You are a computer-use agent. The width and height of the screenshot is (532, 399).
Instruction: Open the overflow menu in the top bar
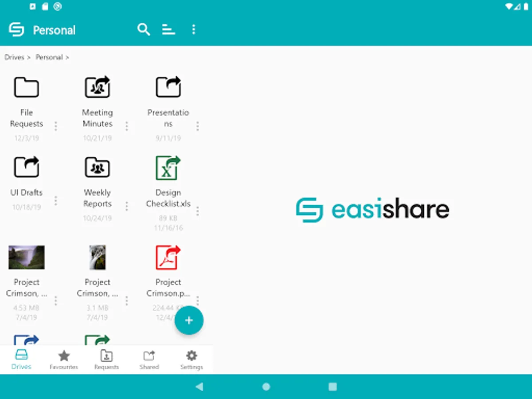click(x=193, y=30)
